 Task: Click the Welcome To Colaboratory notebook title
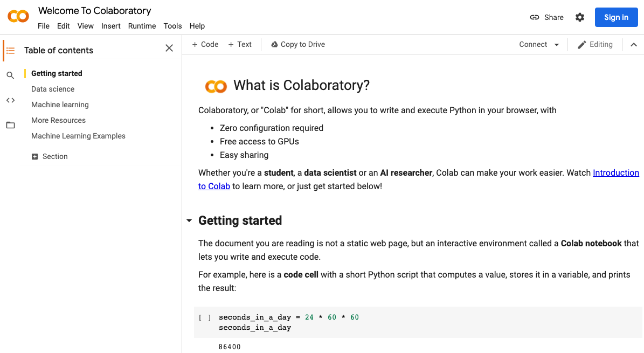pos(94,11)
